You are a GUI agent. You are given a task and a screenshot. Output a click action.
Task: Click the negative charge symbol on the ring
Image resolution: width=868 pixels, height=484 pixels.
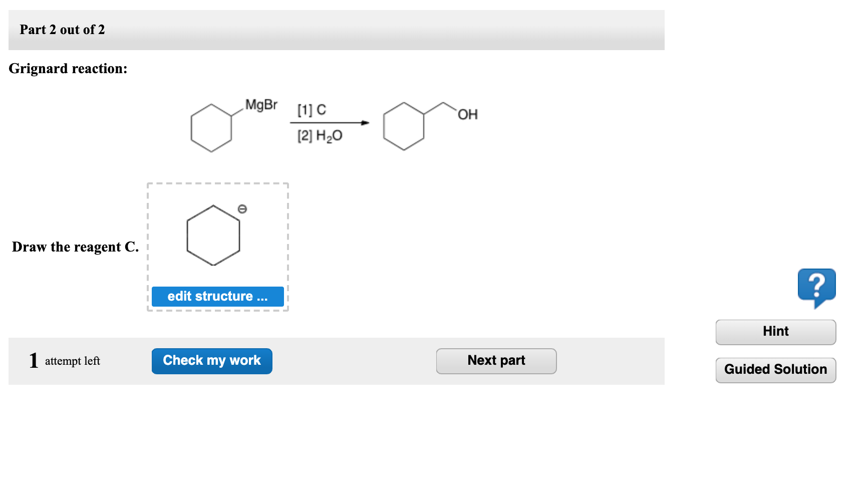point(242,208)
